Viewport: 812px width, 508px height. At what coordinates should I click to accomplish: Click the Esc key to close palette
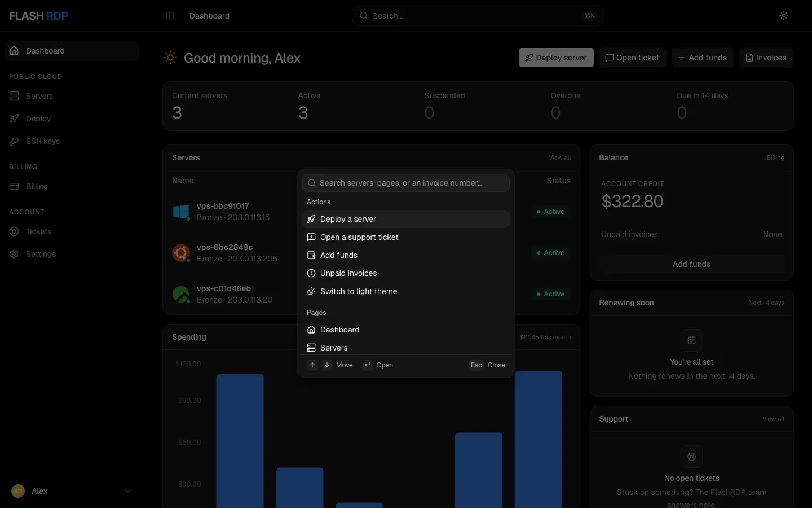click(476, 365)
